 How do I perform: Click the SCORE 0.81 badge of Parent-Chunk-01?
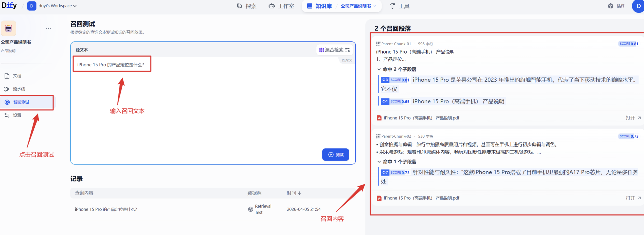click(x=629, y=44)
